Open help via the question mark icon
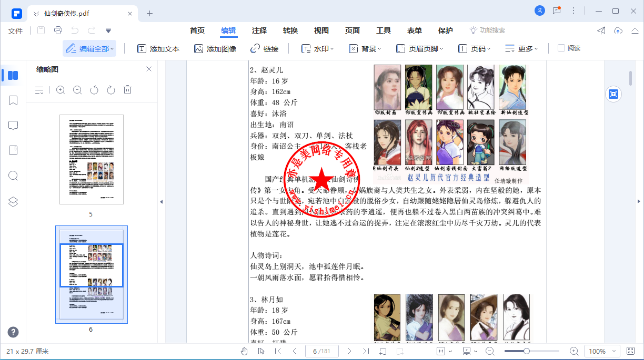 pos(13,332)
